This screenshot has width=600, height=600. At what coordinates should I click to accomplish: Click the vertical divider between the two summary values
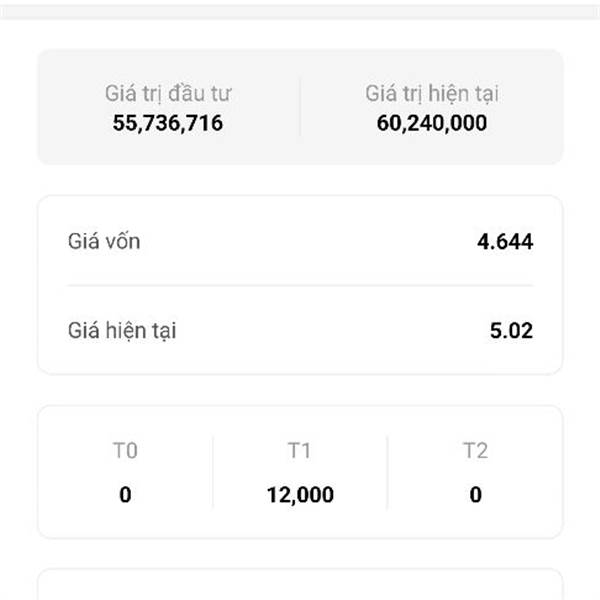coord(300,108)
